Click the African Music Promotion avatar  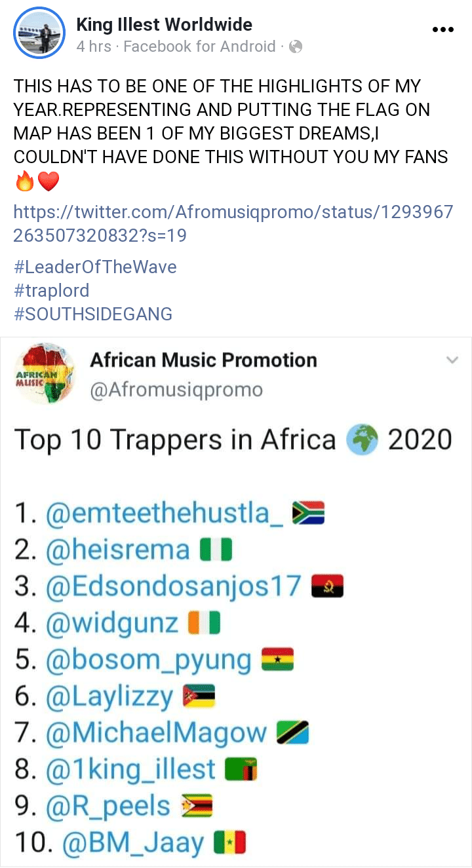[45, 373]
